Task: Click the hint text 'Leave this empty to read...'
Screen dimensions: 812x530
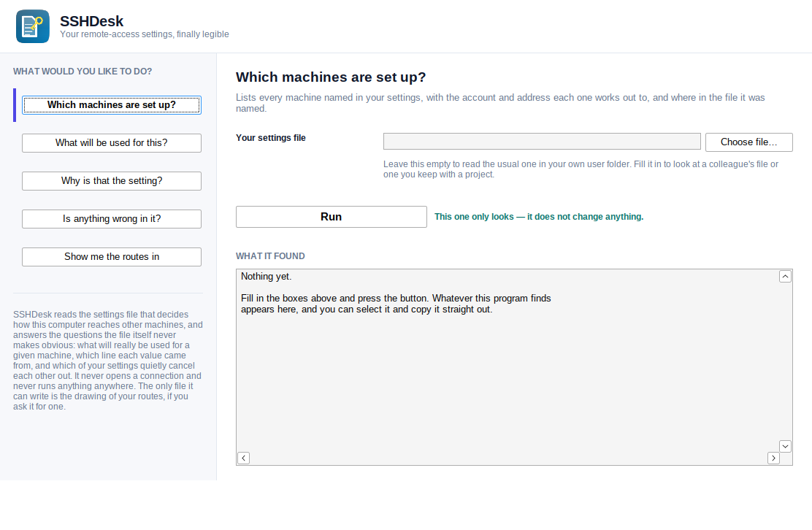Action: 581,169
